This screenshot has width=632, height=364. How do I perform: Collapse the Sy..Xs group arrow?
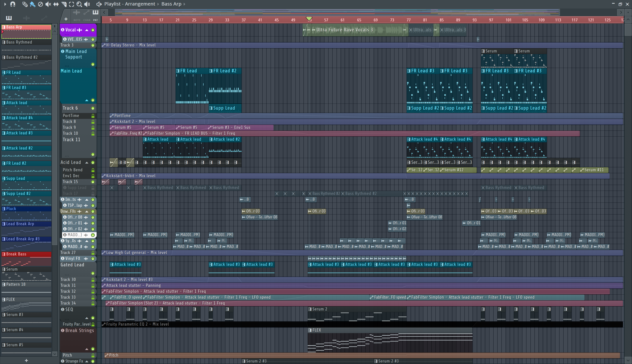pos(87,241)
